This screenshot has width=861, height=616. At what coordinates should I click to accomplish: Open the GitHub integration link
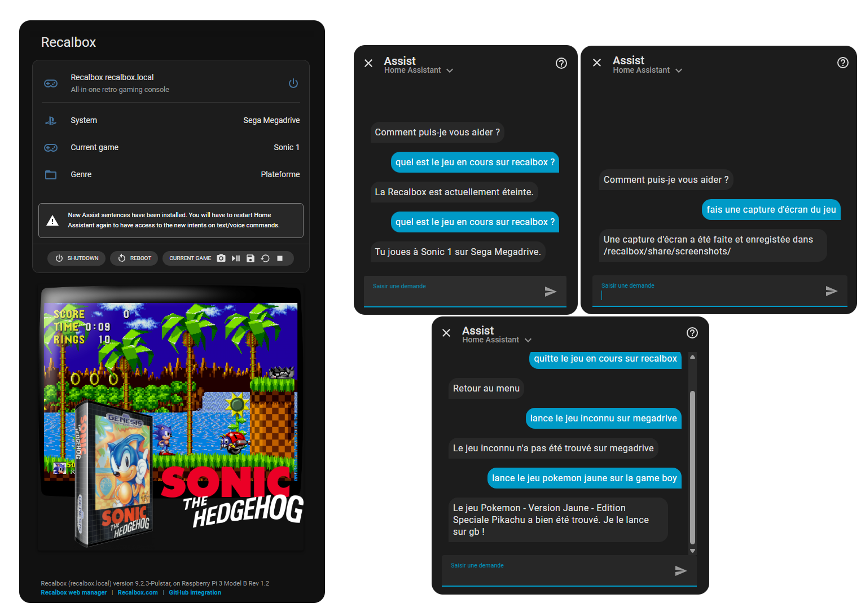click(195, 592)
